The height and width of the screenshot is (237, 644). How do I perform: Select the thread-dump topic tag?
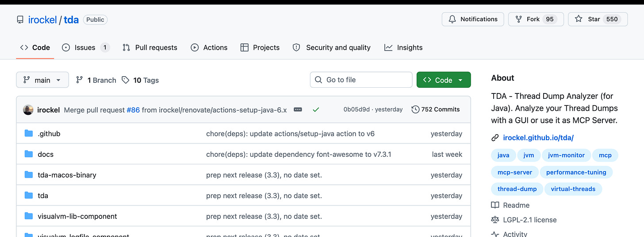[517, 189]
